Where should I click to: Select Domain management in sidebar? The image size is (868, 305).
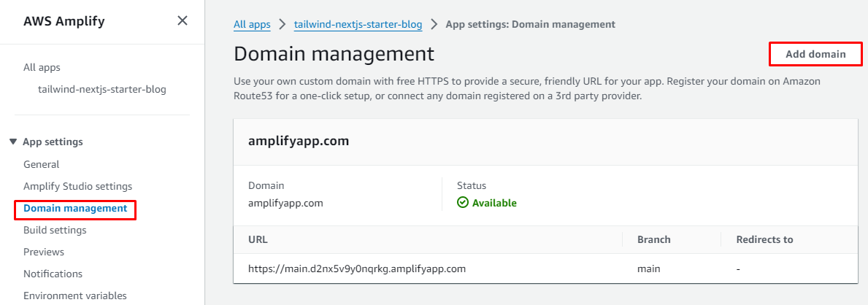(75, 208)
